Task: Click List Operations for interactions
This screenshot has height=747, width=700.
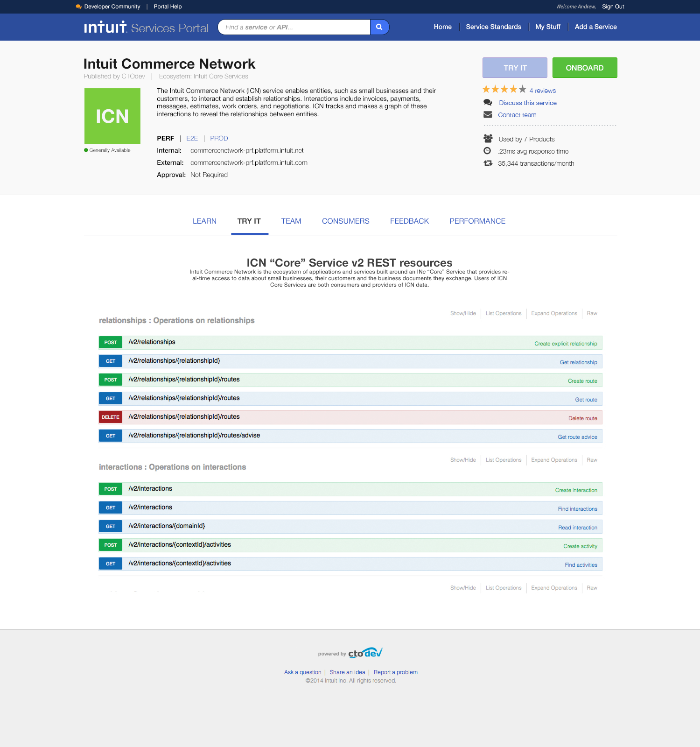Action: click(504, 460)
